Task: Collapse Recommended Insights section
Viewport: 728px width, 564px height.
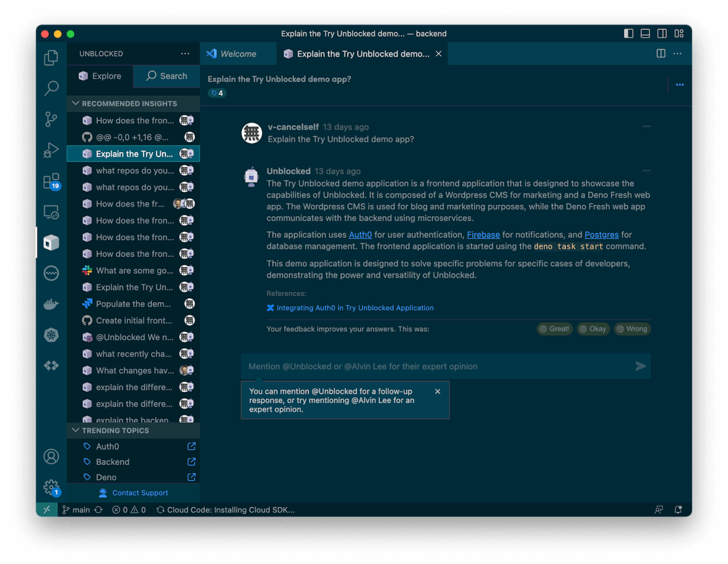Action: (x=133, y=103)
